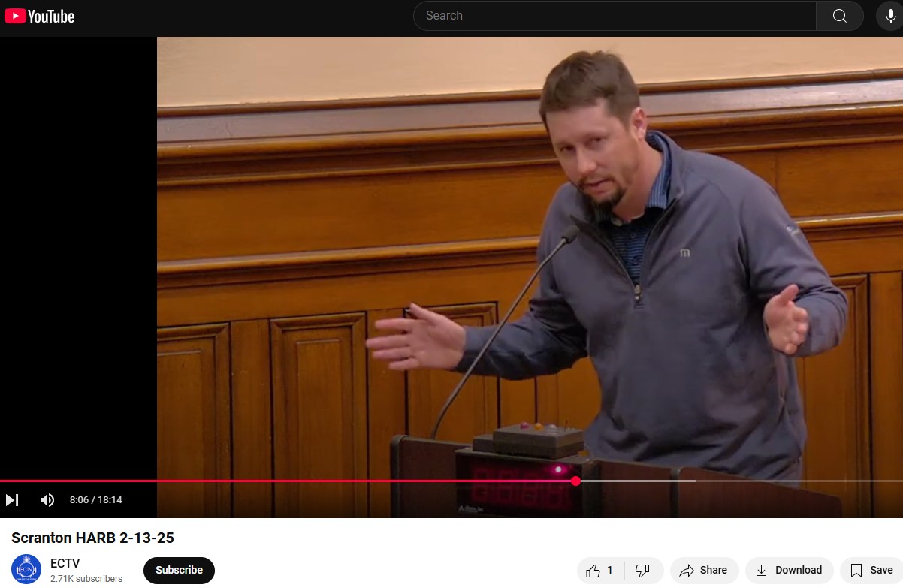The width and height of the screenshot is (903, 588).
Task: Download the video
Action: click(x=789, y=571)
